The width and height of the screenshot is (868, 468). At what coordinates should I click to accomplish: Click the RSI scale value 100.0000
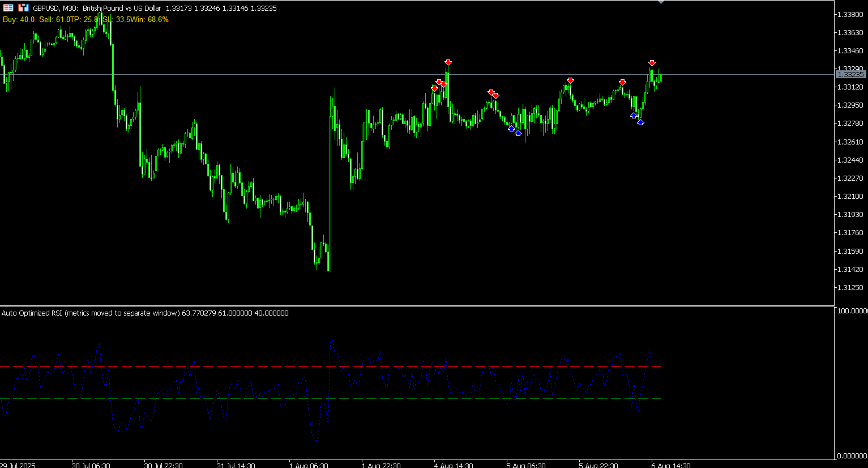click(852, 310)
